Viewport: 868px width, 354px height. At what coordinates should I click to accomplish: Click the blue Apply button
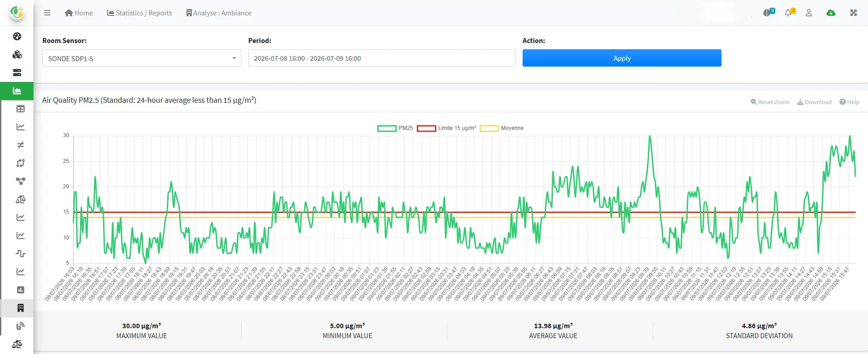click(x=622, y=58)
